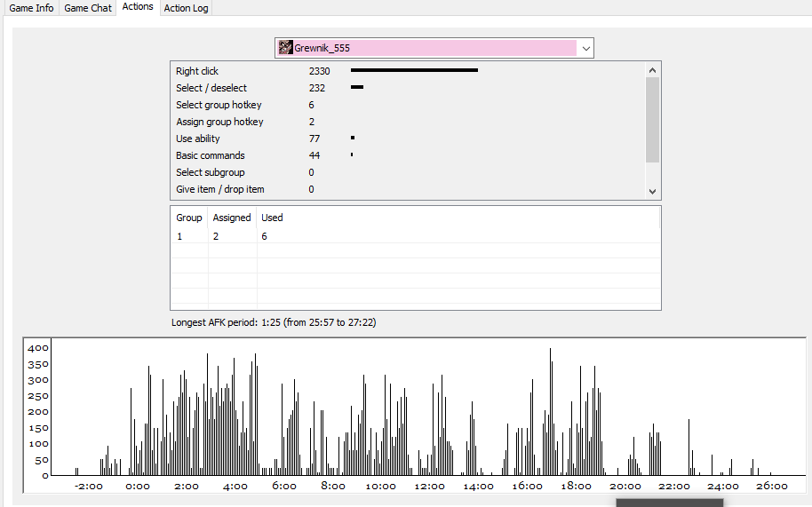Select the Select / deselect row

pyautogui.click(x=408, y=88)
